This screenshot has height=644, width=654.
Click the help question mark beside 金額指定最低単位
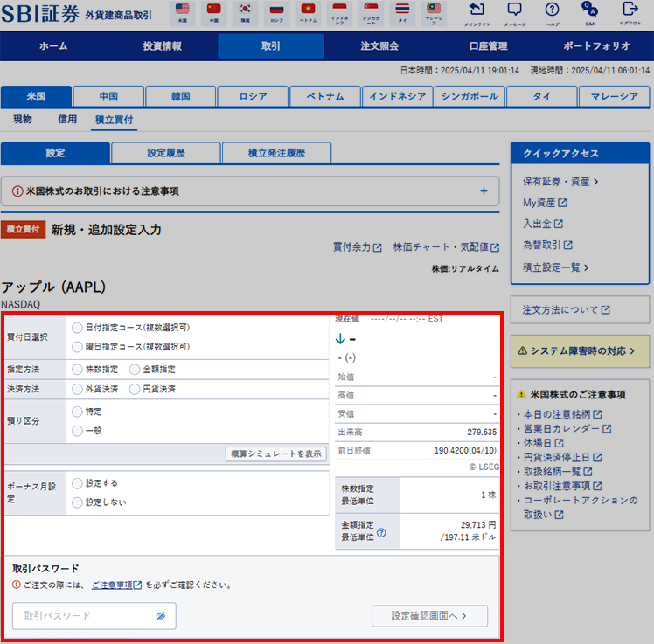click(381, 532)
